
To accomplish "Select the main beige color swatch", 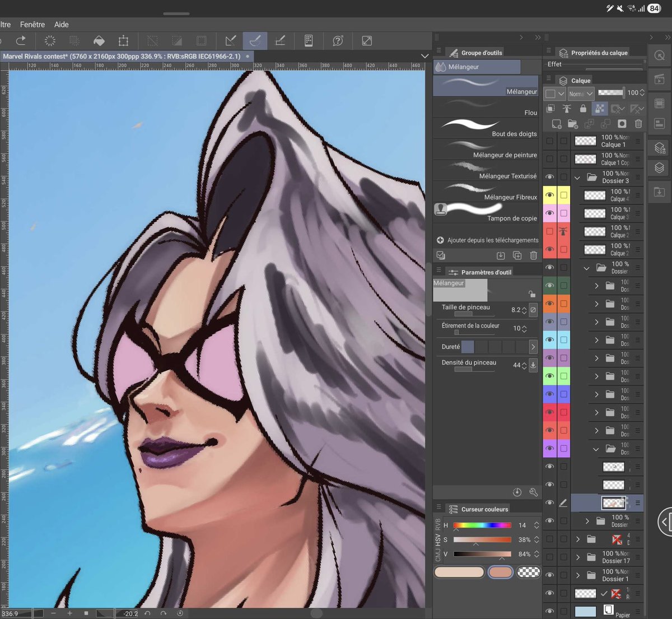I will 459,572.
